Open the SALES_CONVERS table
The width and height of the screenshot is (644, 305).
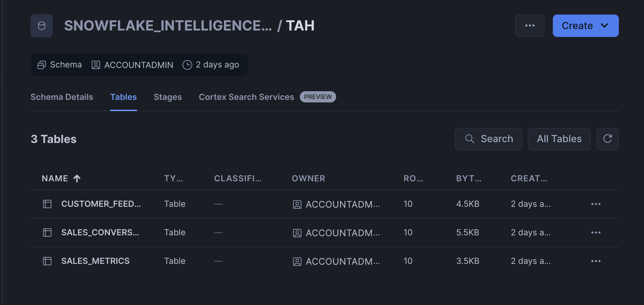pos(100,233)
